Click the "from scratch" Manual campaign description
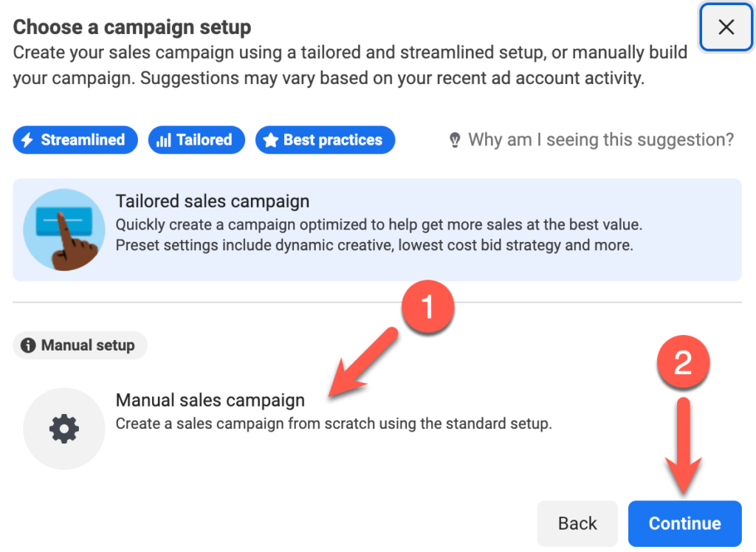 pos(334,424)
